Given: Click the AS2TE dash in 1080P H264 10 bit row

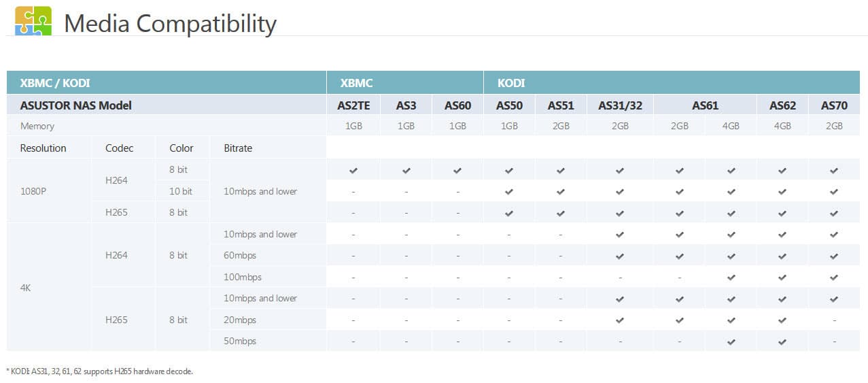Looking at the screenshot, I should (x=353, y=192).
